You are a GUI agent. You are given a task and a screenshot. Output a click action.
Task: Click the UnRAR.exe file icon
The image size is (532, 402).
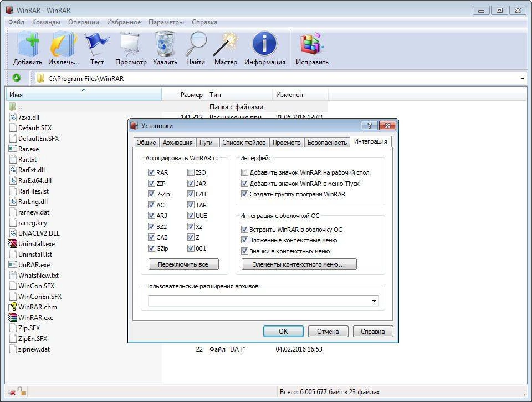click(x=13, y=264)
